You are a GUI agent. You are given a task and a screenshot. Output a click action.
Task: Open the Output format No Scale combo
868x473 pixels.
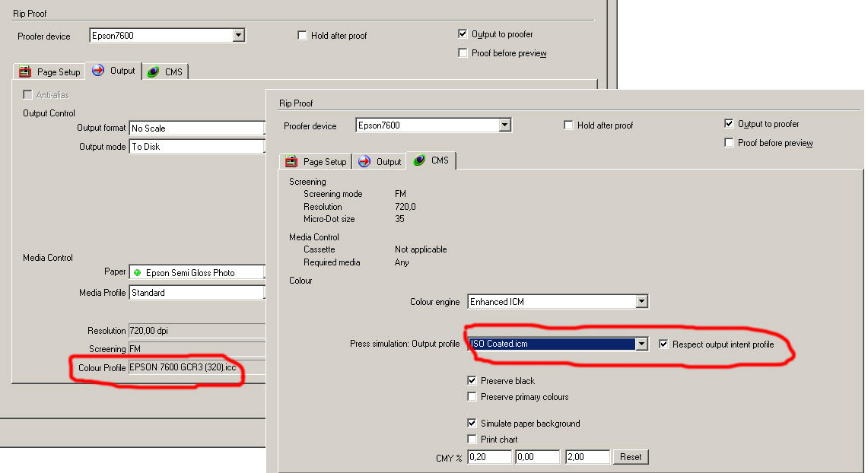197,128
